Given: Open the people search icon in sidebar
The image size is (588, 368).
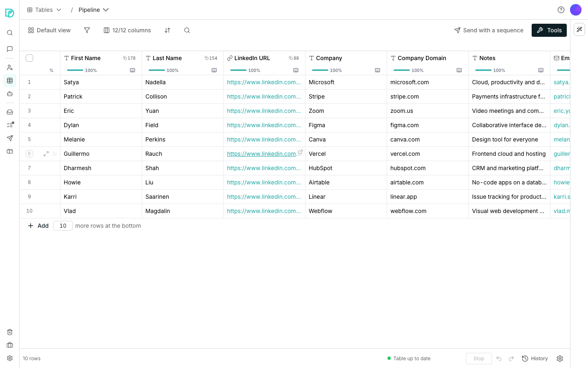Looking at the screenshot, I should click(x=10, y=67).
